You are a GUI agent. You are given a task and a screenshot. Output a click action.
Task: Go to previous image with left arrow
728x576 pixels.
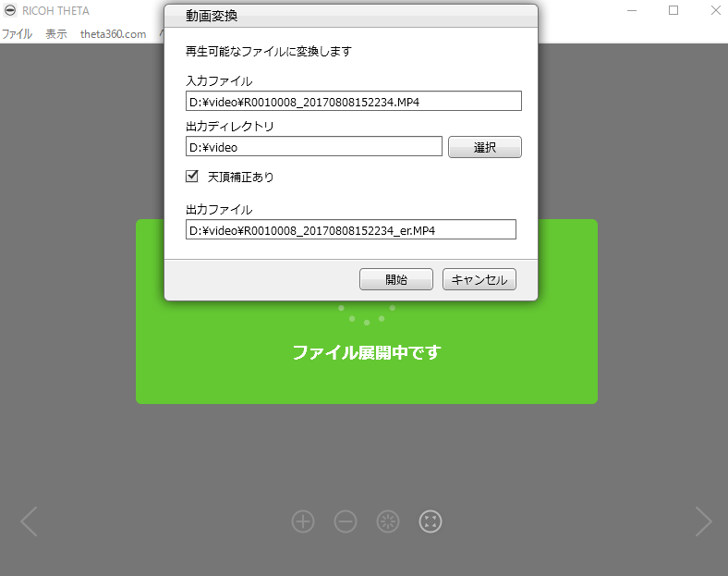click(x=29, y=521)
